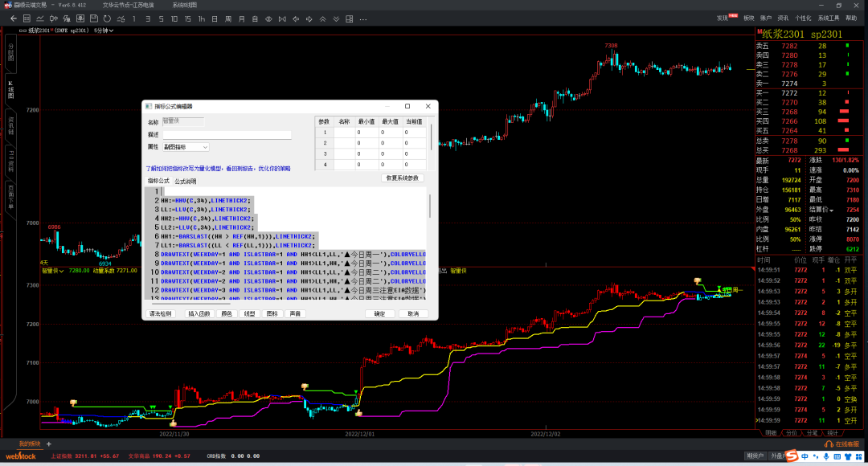Viewport: 868px width, 466px height.
Task: Click the parameter table vertical scrollbar
Action: click(431, 137)
